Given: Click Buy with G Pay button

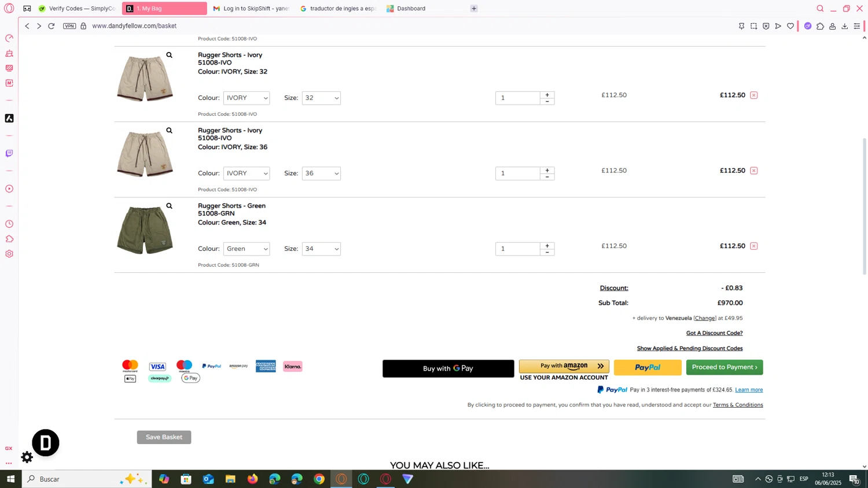Looking at the screenshot, I should coord(448,368).
